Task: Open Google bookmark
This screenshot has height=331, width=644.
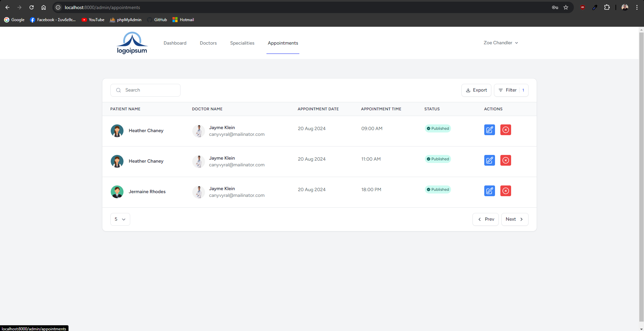Action: click(x=14, y=20)
